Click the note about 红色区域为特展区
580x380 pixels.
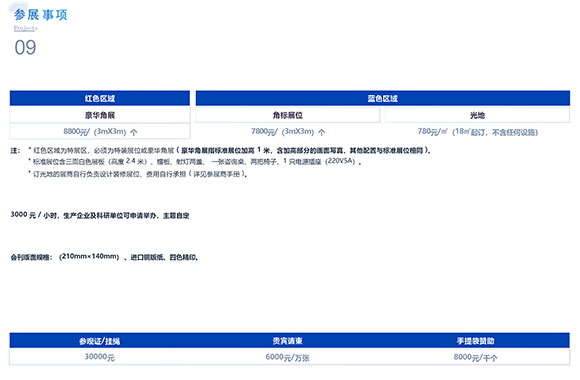[229, 150]
